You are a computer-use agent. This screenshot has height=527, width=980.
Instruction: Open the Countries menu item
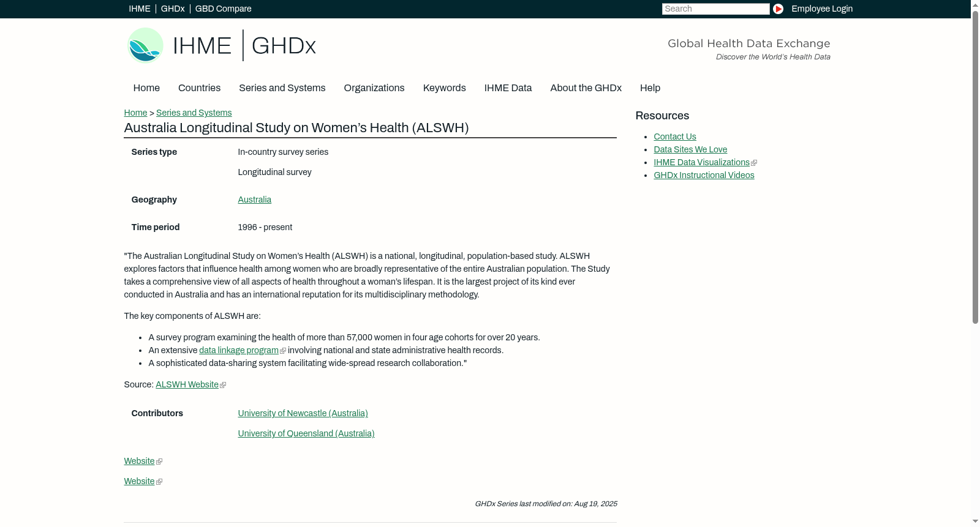click(x=199, y=88)
